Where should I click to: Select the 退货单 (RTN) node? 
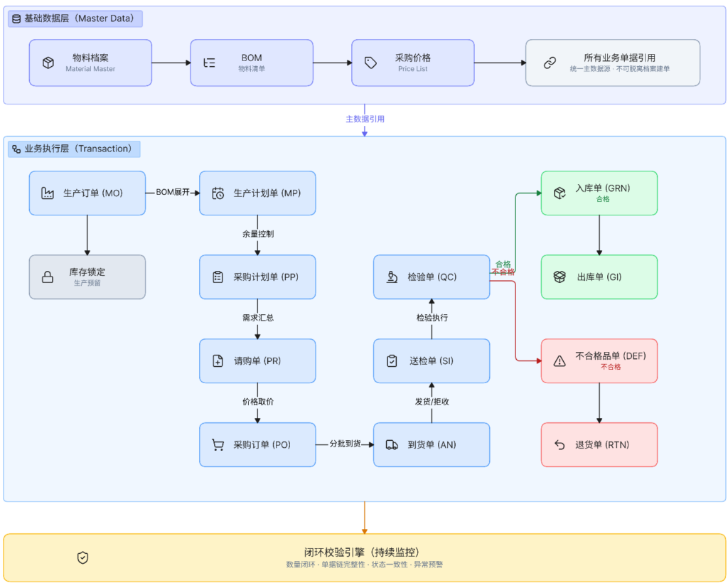click(599, 445)
